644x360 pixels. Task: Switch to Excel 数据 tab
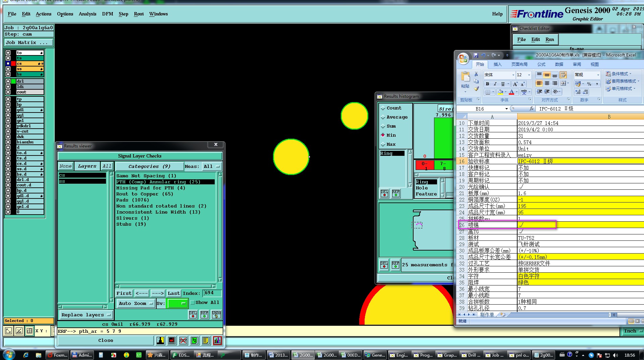point(559,64)
